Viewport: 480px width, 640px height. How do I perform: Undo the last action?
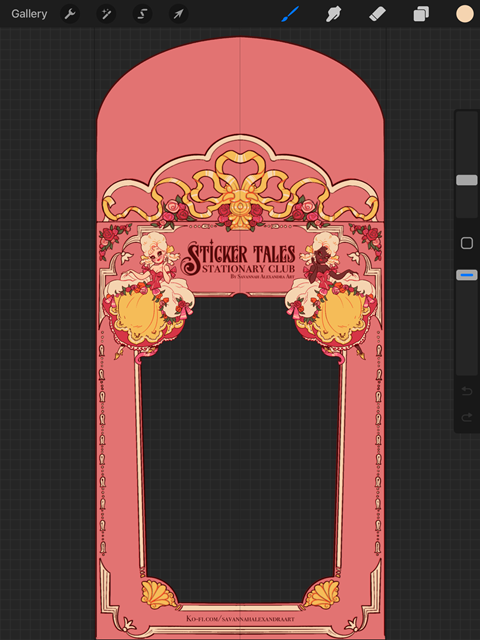click(467, 391)
